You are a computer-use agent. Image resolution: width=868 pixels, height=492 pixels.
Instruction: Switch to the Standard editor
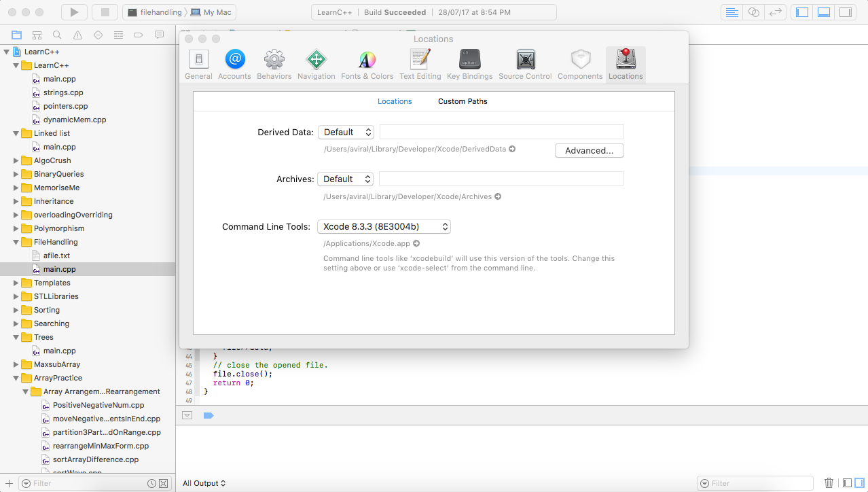point(731,12)
